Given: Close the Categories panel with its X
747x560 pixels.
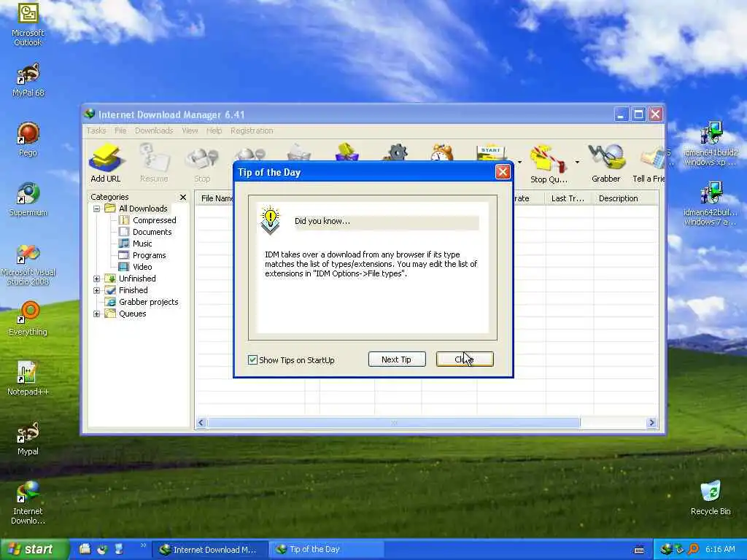Looking at the screenshot, I should tap(183, 197).
